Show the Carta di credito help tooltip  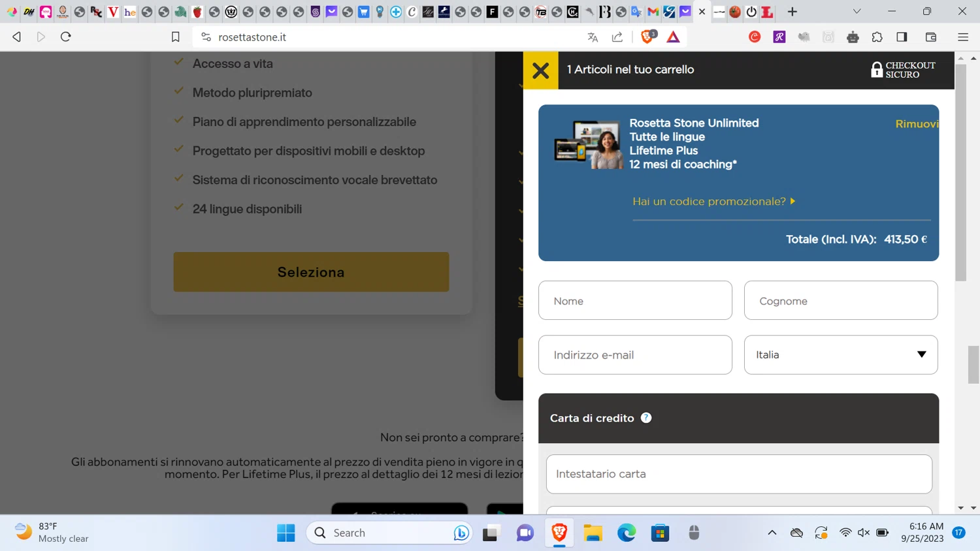646,418
